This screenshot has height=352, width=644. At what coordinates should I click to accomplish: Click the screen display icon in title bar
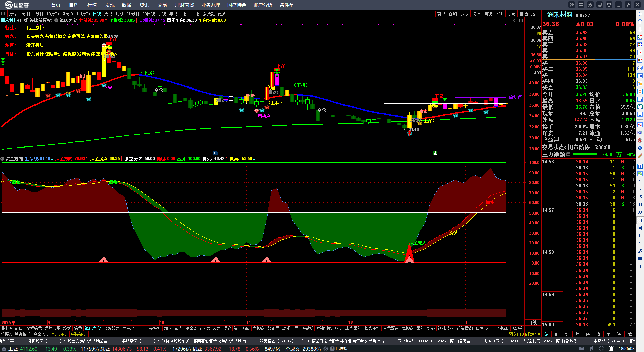600,5
